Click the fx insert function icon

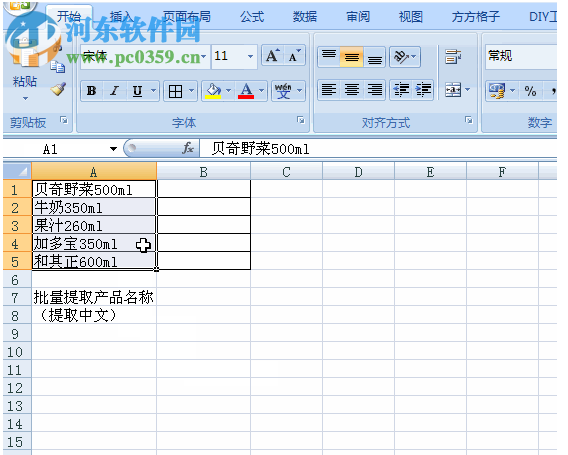coord(188,148)
